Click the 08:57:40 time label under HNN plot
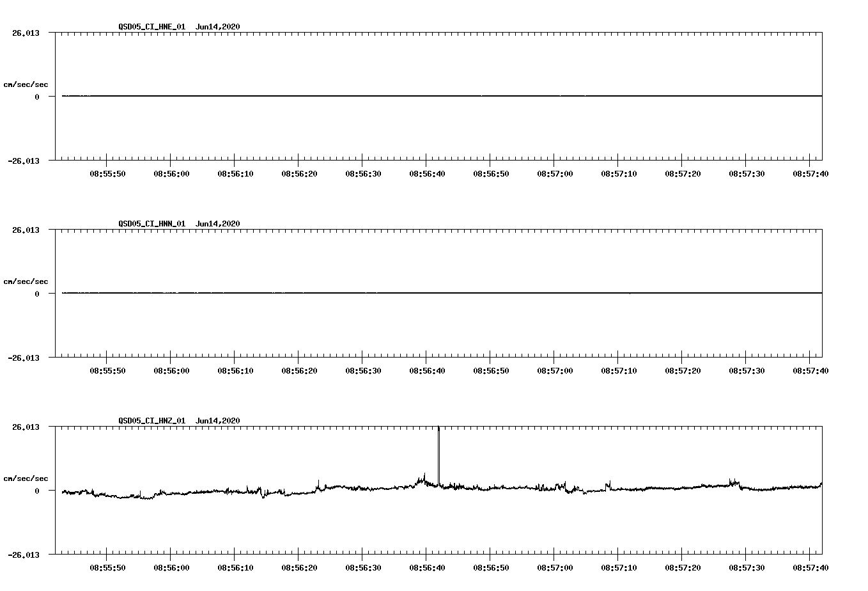 (x=810, y=371)
